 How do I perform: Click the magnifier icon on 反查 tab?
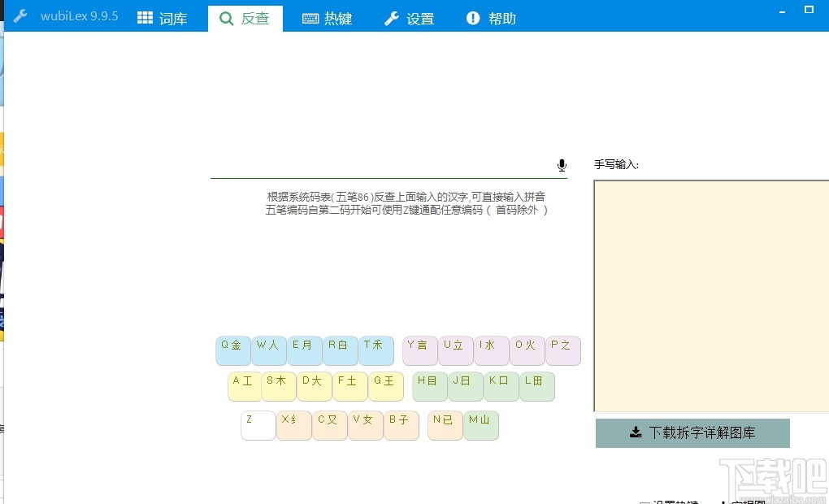[x=226, y=18]
